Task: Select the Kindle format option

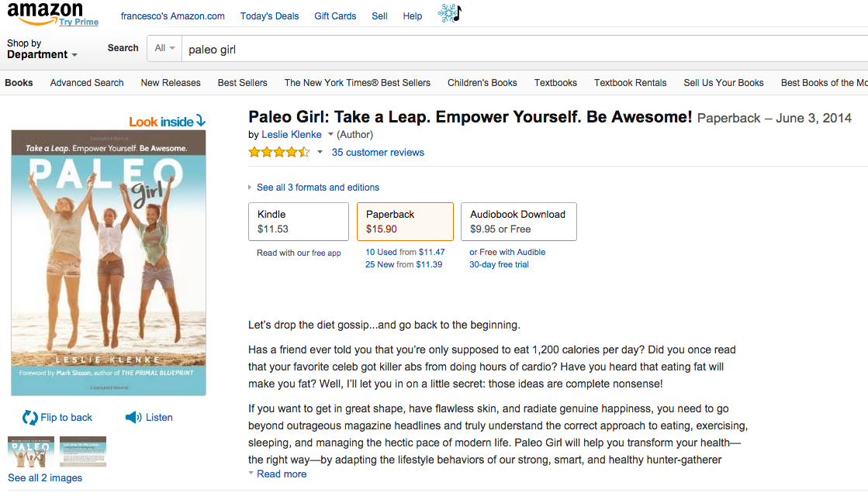Action: (x=299, y=222)
